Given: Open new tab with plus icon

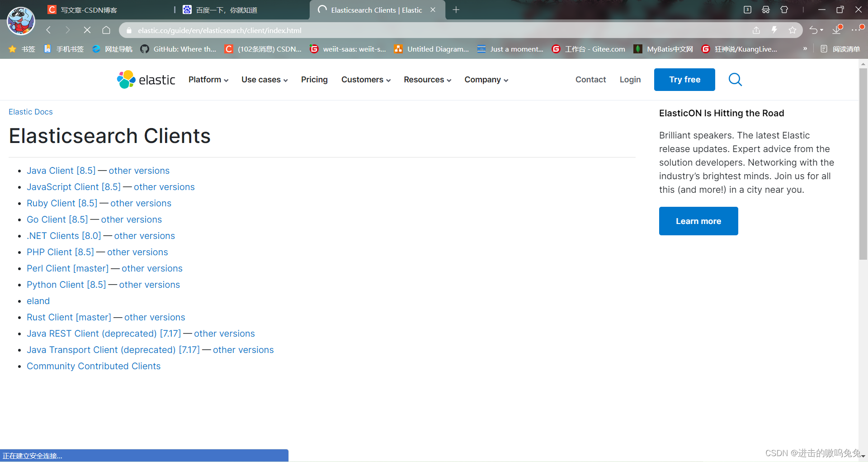Looking at the screenshot, I should (456, 10).
